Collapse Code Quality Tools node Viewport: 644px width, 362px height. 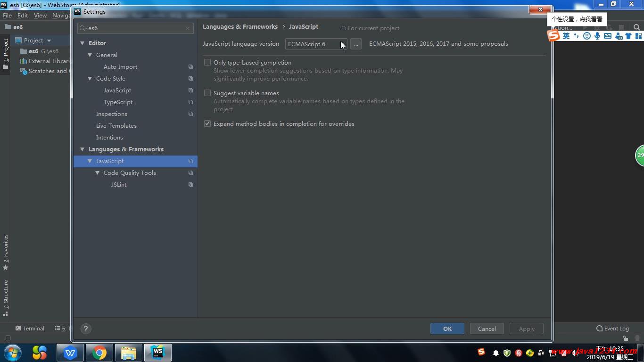point(98,173)
